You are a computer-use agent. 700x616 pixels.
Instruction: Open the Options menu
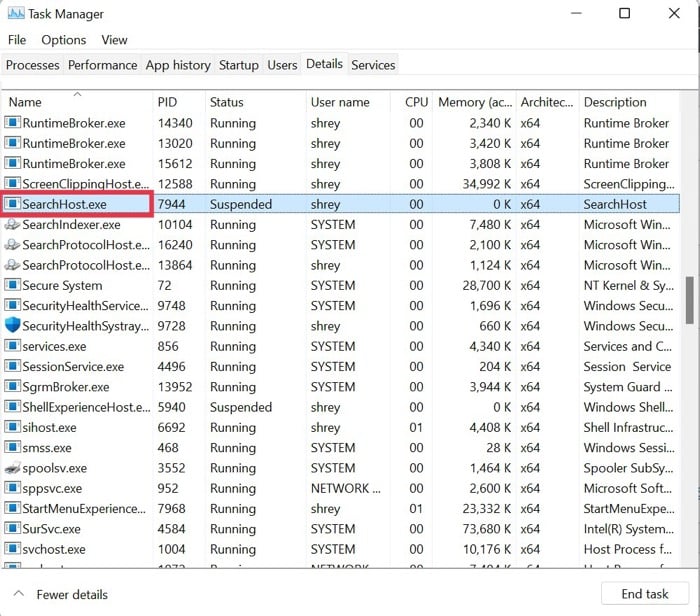coord(63,40)
